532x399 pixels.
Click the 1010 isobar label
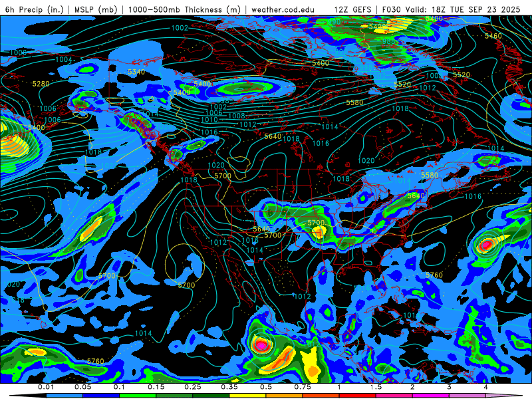click(209, 120)
